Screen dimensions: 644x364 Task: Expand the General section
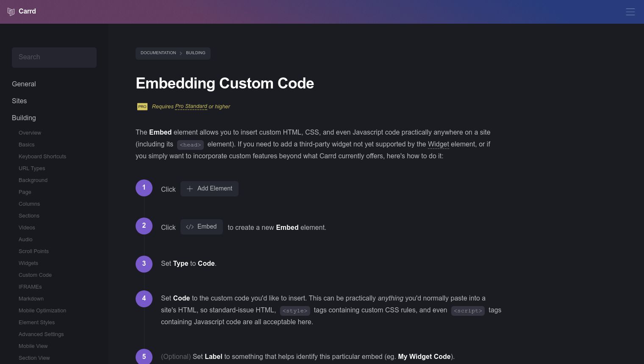tap(24, 84)
